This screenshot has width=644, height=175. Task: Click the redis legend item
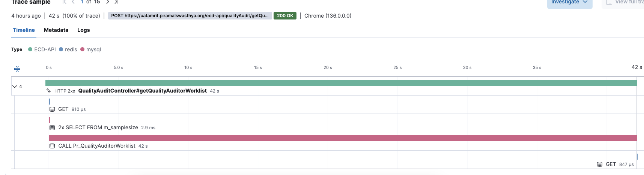point(68,49)
